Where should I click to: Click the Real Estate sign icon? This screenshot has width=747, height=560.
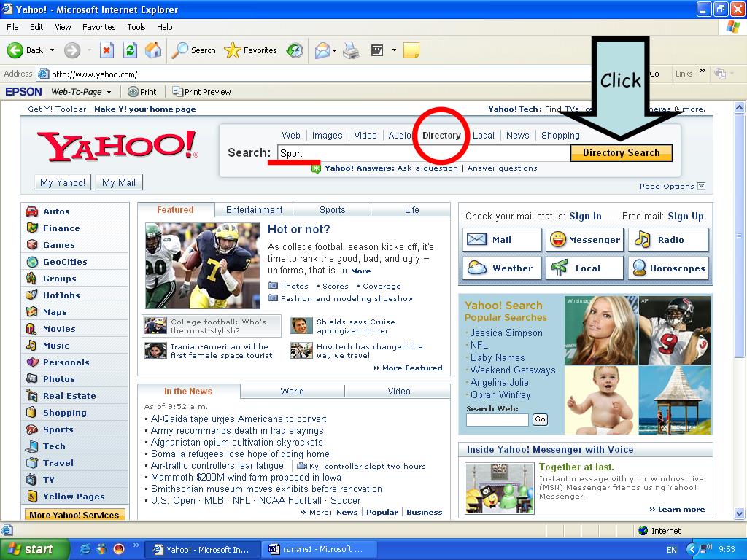click(32, 395)
